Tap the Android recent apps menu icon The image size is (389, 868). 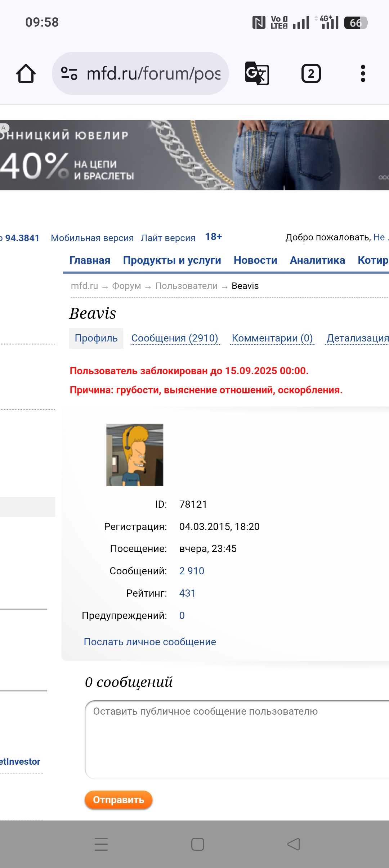(101, 844)
